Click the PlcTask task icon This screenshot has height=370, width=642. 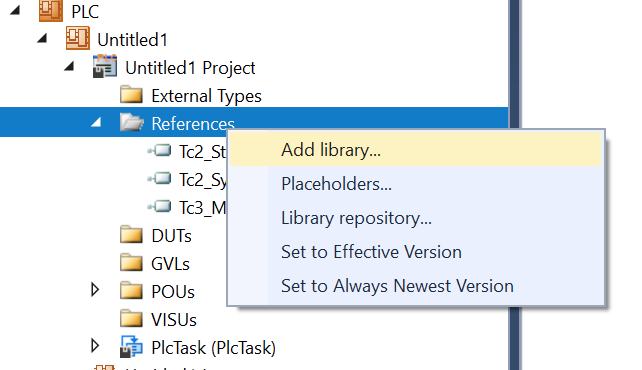[131, 347]
